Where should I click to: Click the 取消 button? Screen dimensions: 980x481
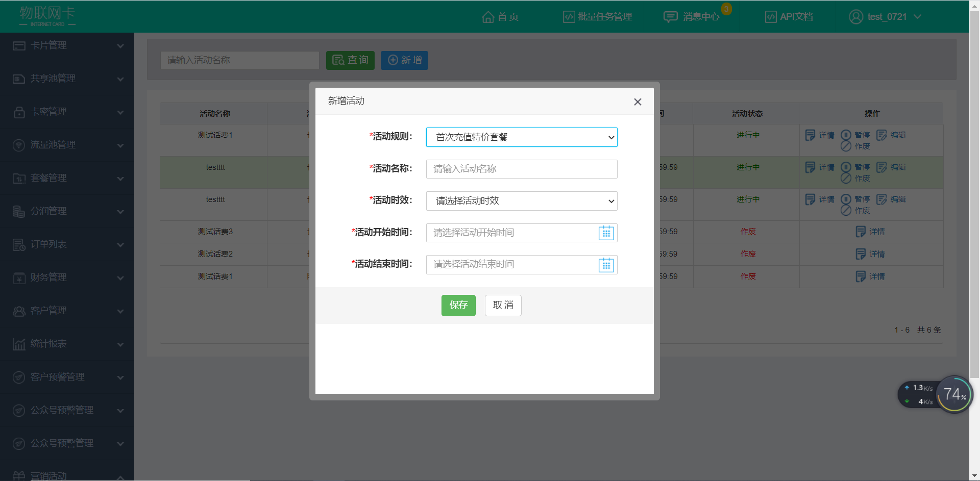503,306
